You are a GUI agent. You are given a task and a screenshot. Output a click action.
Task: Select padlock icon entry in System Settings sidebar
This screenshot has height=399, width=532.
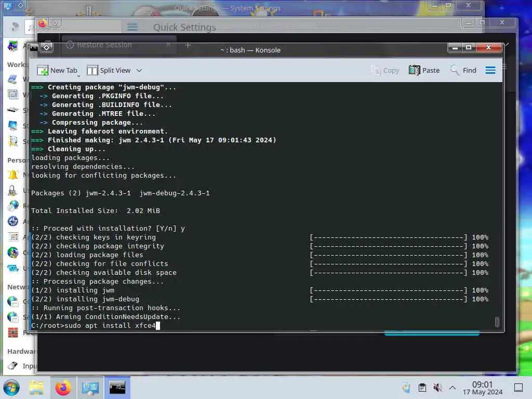(x=13, y=191)
